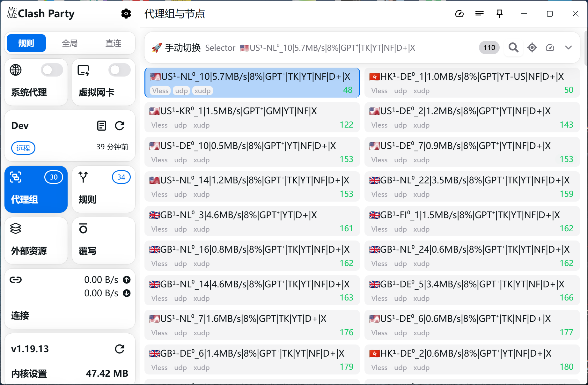Toggle the 虚拟网卡 switch

coord(120,70)
